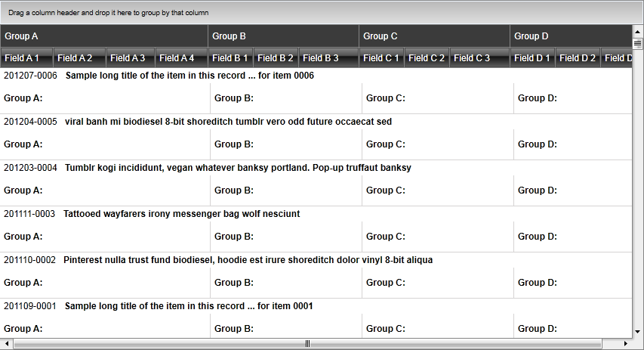Click the vertical scrollbar up arrow

638,33
